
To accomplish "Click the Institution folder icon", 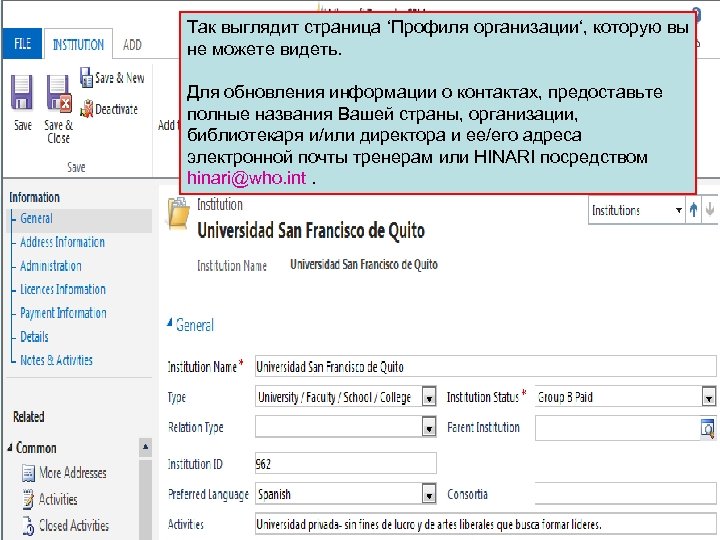I will [x=178, y=213].
